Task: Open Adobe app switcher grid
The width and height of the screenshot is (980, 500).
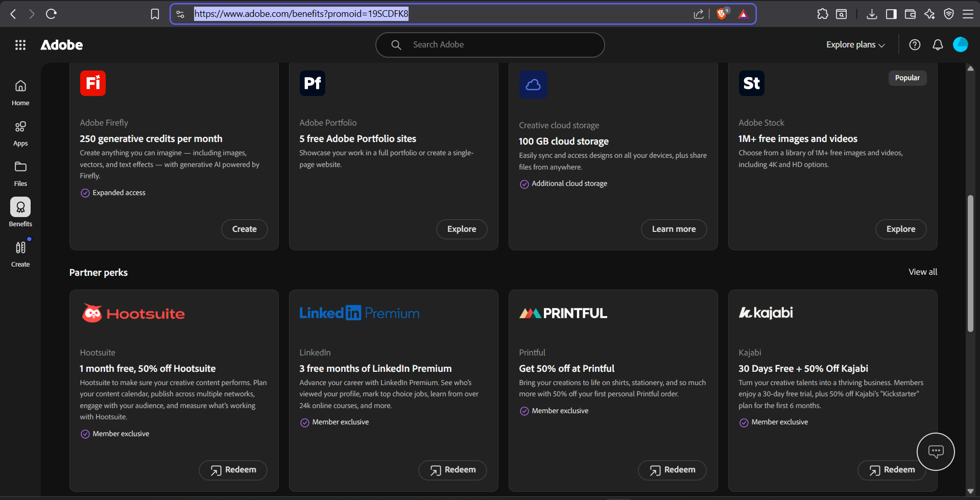Action: pyautogui.click(x=20, y=45)
